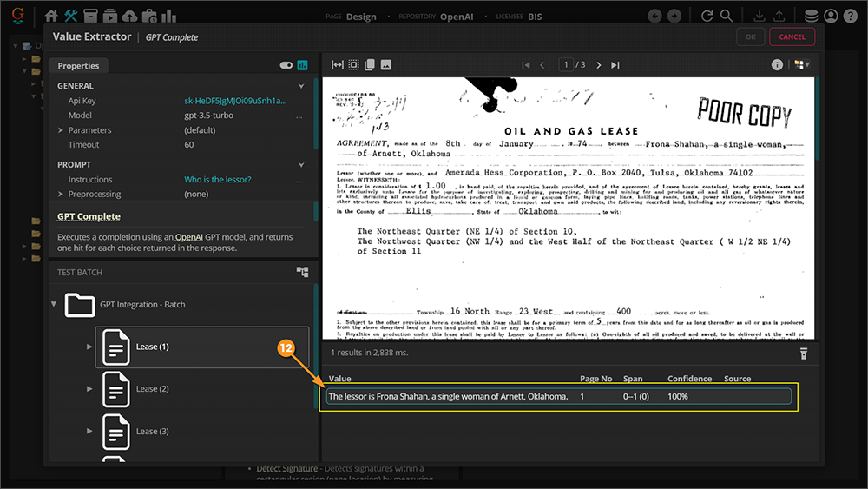Open the Instructions ellipsis editor button
The width and height of the screenshot is (868, 489).
[299, 180]
